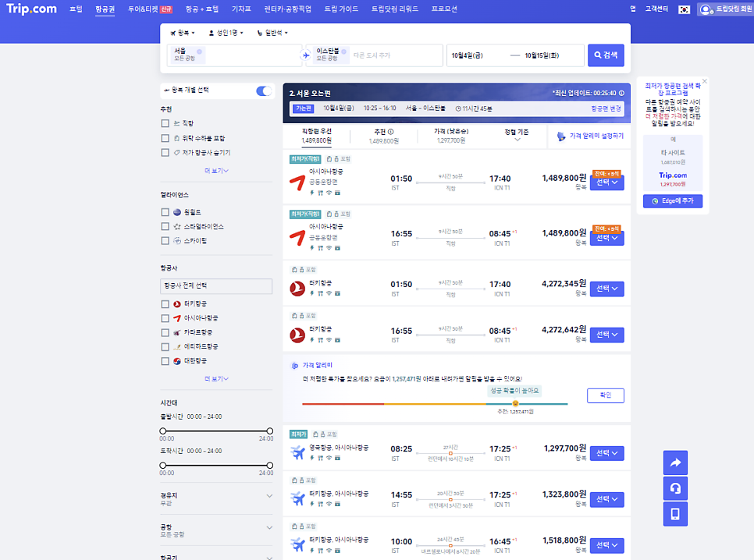Image resolution: width=754 pixels, height=560 pixels.
Task: Check the 원월드 alliance filter
Action: [165, 212]
